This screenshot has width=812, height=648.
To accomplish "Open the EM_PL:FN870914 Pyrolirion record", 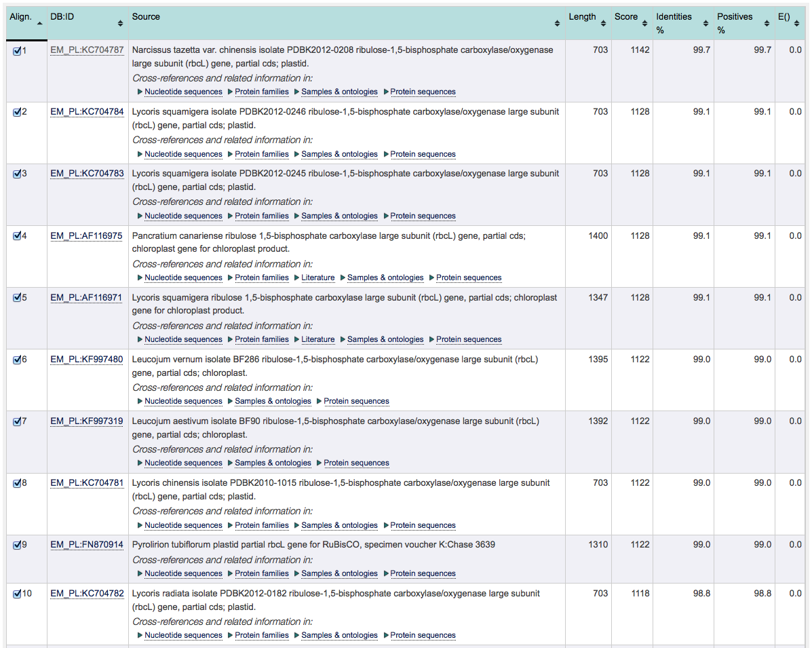I will point(86,544).
